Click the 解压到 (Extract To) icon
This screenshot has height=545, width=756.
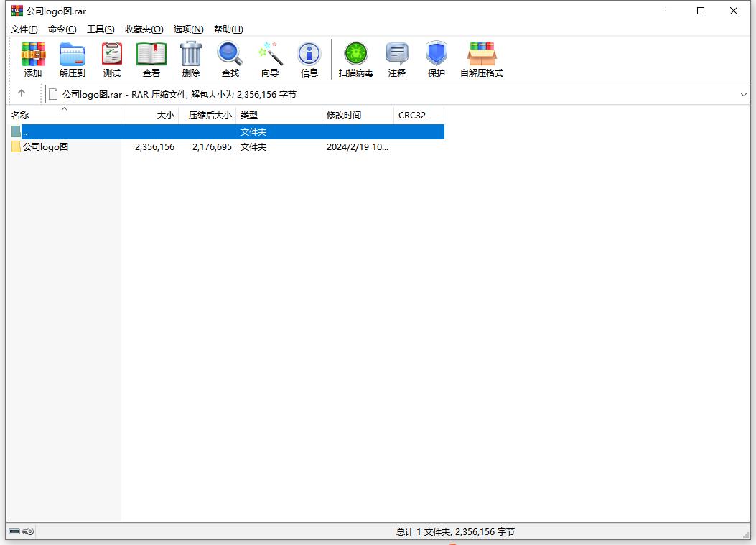72,55
